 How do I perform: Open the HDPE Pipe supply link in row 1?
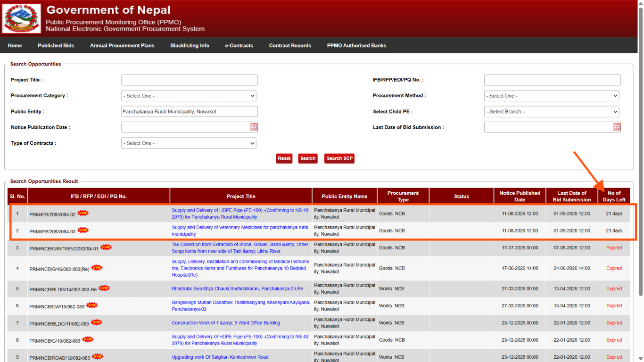coord(240,214)
